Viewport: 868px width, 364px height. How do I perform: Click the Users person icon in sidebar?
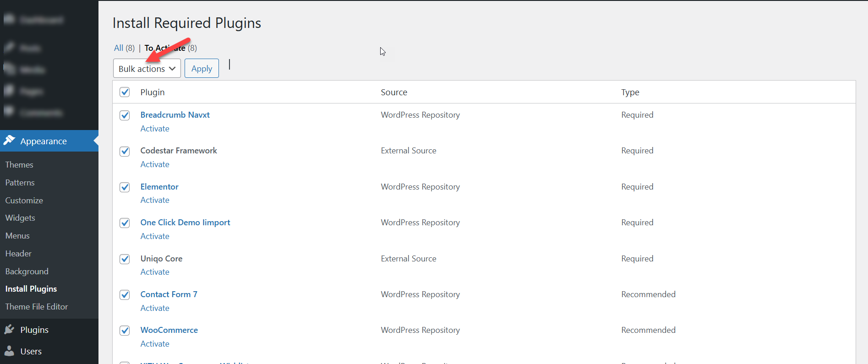[x=9, y=351]
